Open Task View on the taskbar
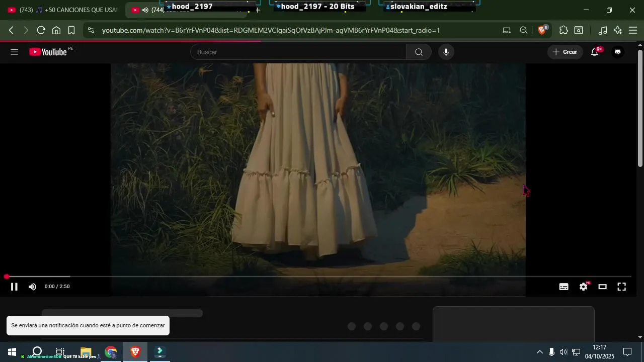The image size is (644, 362). click(60, 352)
